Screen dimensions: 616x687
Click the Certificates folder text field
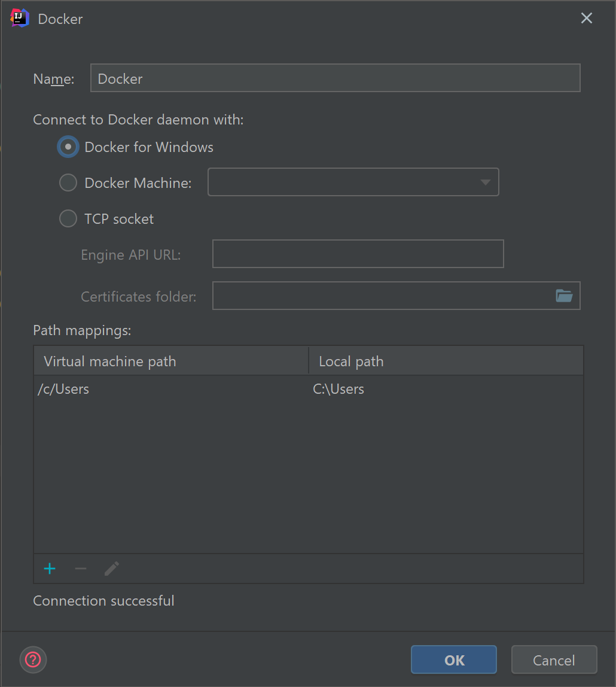click(383, 295)
